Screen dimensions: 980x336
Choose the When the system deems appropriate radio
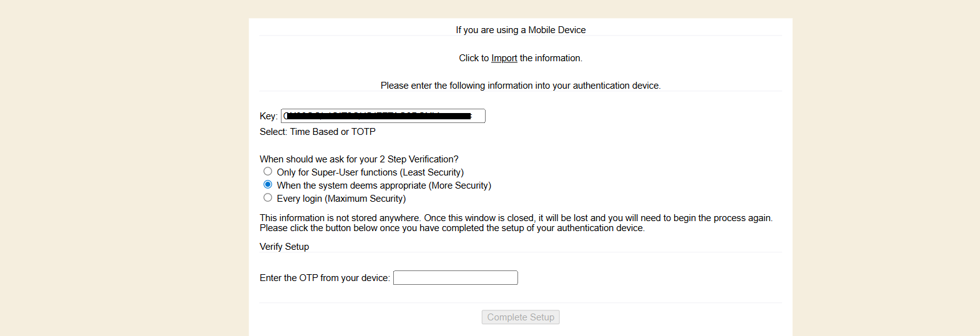tap(268, 184)
